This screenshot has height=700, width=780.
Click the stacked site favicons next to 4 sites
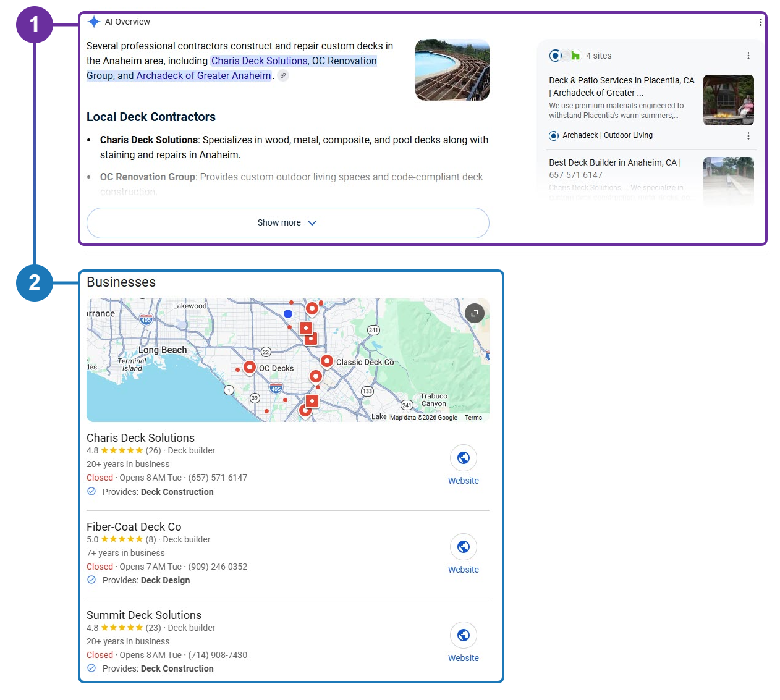(565, 56)
